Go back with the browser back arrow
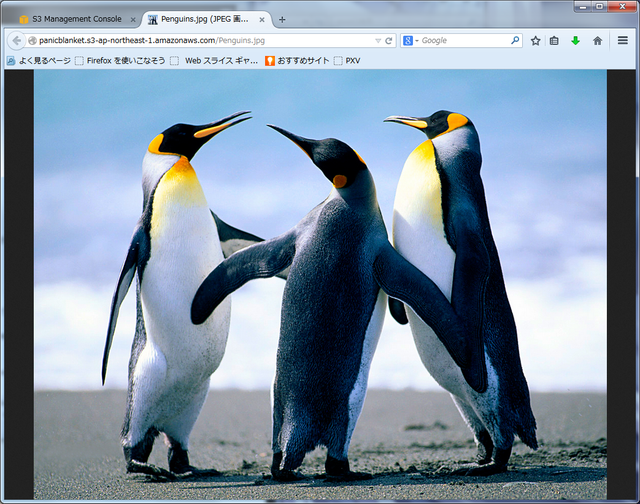The height and width of the screenshot is (504, 640). coord(16,40)
